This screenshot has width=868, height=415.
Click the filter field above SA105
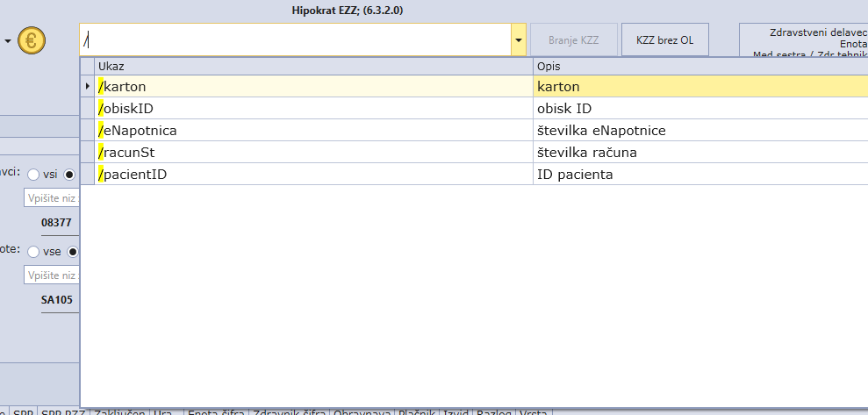coord(52,275)
